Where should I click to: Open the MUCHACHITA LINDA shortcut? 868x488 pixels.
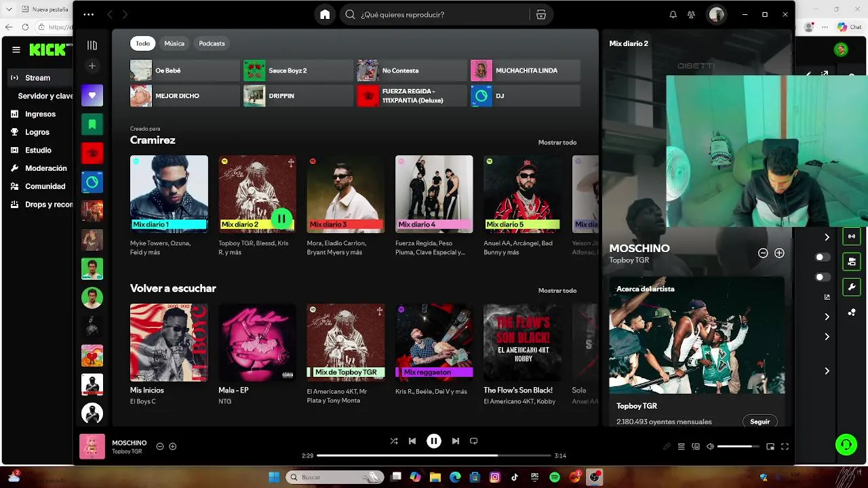(526, 70)
